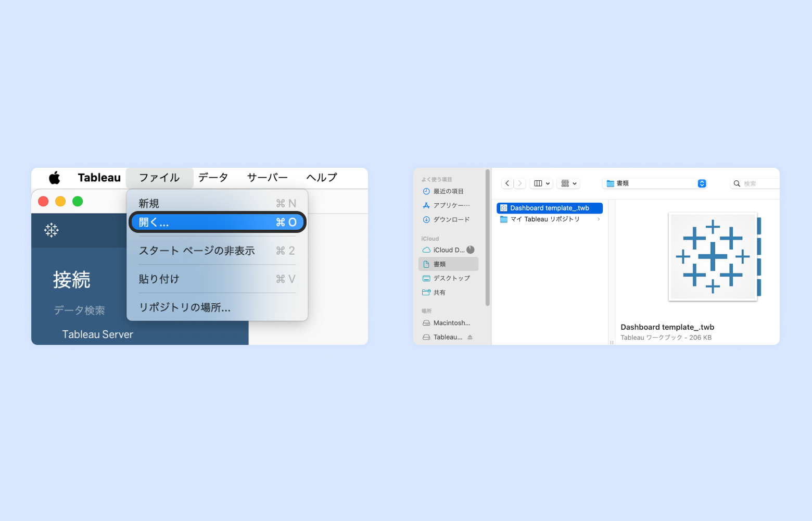Choose 開く… from the file menu

tap(217, 222)
